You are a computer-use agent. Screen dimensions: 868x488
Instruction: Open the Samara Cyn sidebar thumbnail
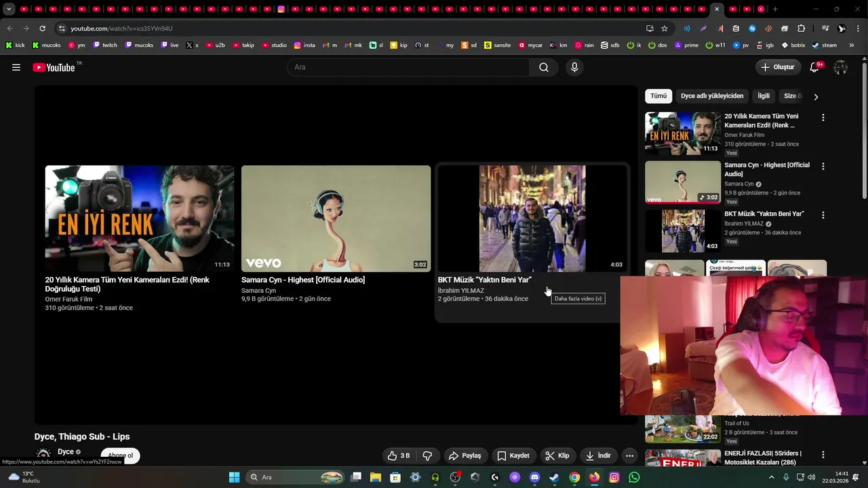[683, 182]
